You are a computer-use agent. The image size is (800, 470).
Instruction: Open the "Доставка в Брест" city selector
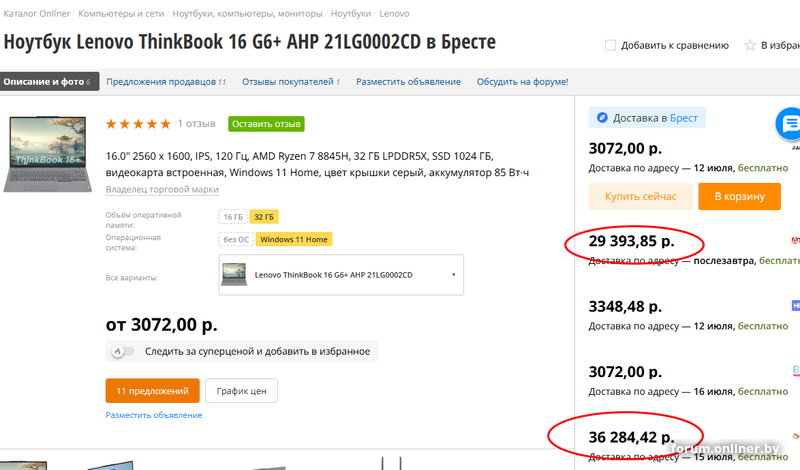[x=648, y=118]
